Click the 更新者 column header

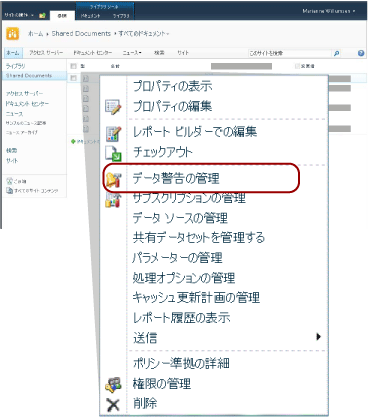tap(308, 66)
